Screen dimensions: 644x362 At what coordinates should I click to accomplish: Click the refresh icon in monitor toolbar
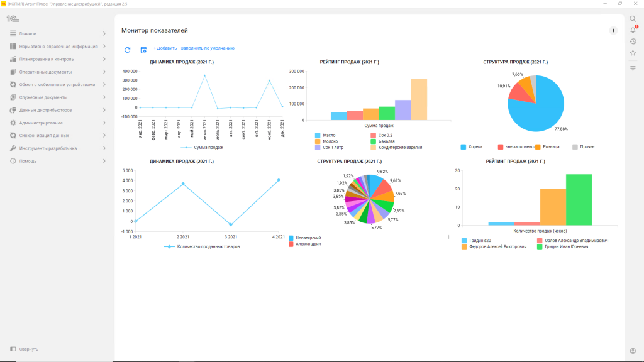pos(128,49)
